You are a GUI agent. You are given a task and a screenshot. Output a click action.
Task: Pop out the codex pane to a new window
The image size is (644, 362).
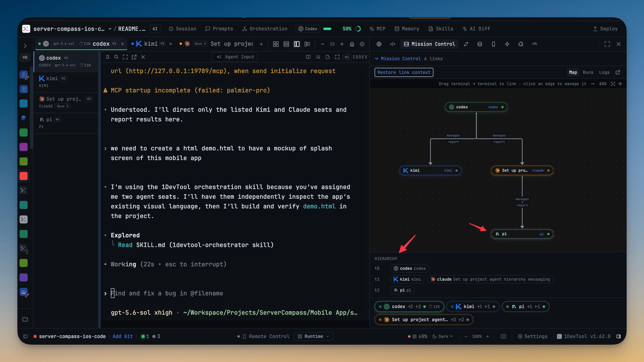click(x=134, y=57)
